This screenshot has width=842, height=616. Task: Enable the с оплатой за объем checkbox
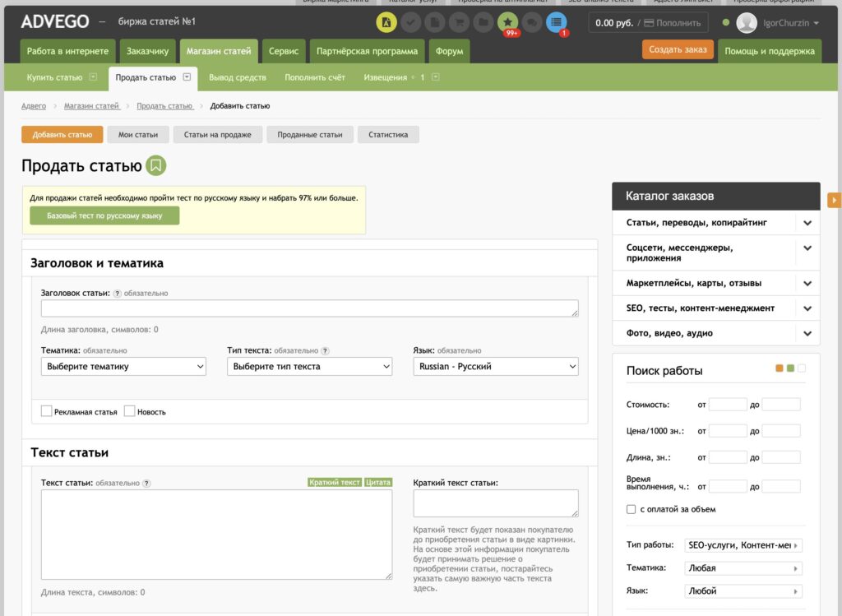(631, 509)
